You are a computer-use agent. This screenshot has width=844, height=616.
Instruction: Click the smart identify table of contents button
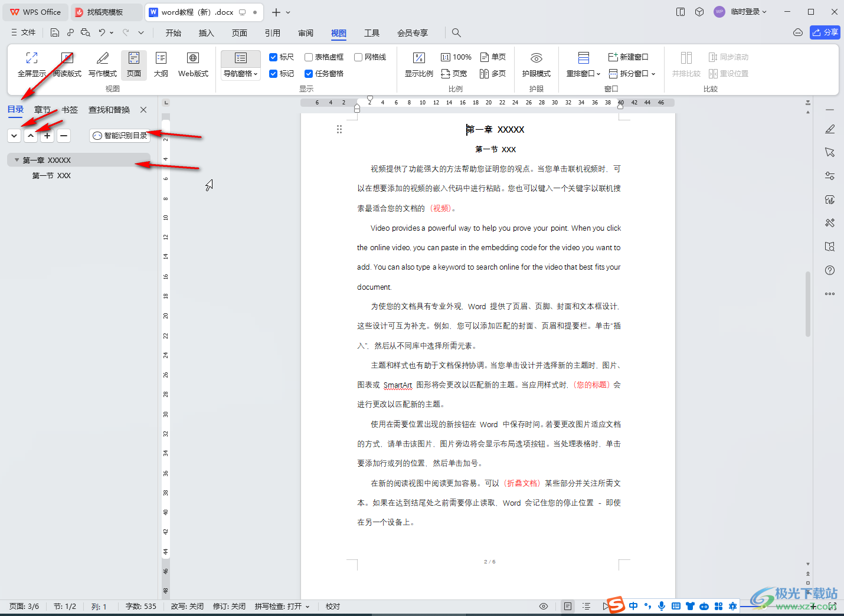point(120,136)
